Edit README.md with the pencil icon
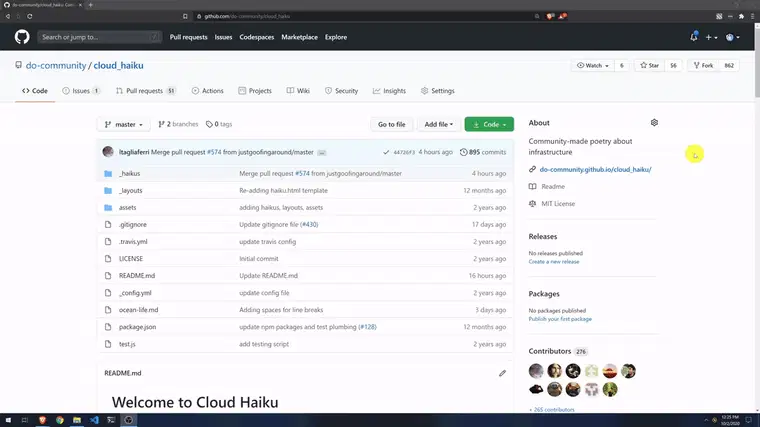 [502, 373]
